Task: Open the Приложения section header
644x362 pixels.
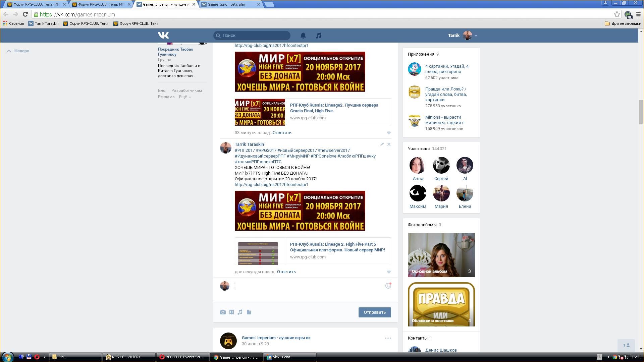Action: click(423, 54)
